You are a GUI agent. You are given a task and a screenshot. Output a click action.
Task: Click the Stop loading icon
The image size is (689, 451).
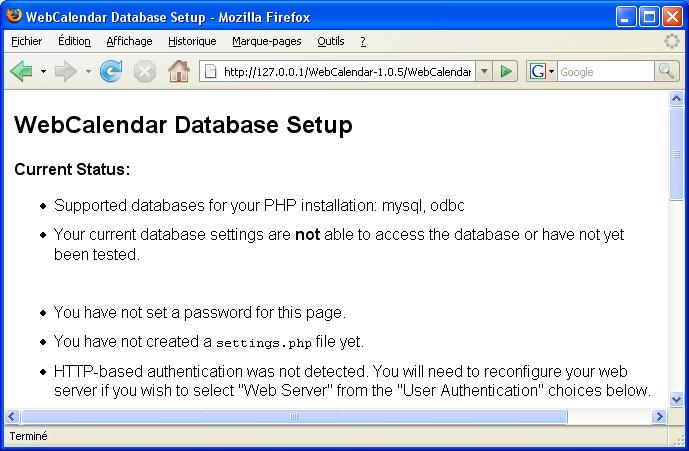click(145, 71)
